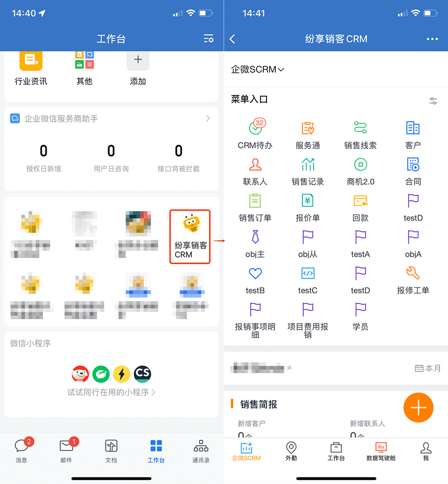The height and width of the screenshot is (484, 448).
Task: Open 报价单 menu entry
Action: tap(308, 208)
